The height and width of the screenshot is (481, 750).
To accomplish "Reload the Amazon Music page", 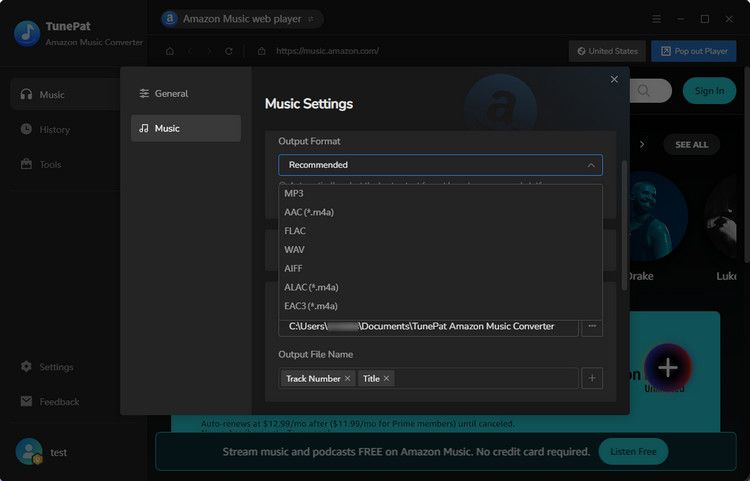I will click(229, 51).
